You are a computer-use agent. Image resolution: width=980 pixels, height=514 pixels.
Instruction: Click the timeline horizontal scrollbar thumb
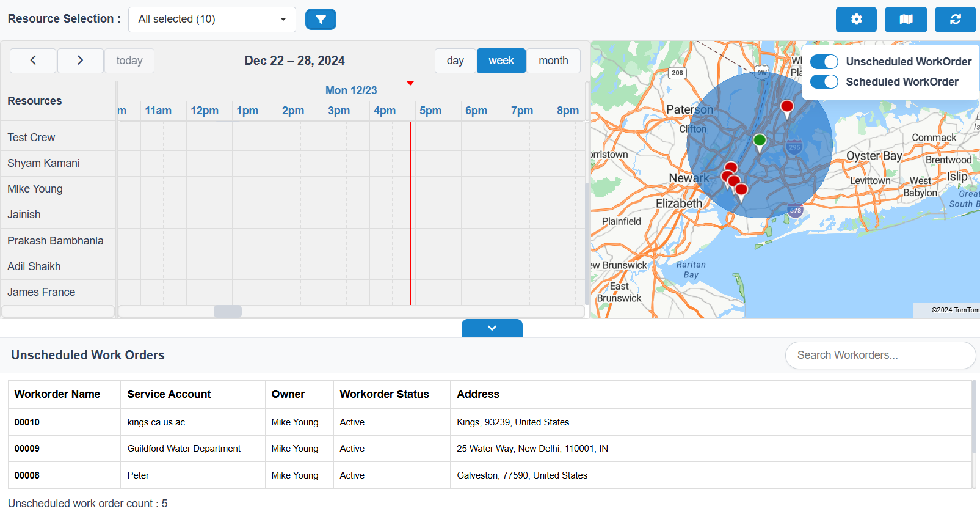click(228, 312)
